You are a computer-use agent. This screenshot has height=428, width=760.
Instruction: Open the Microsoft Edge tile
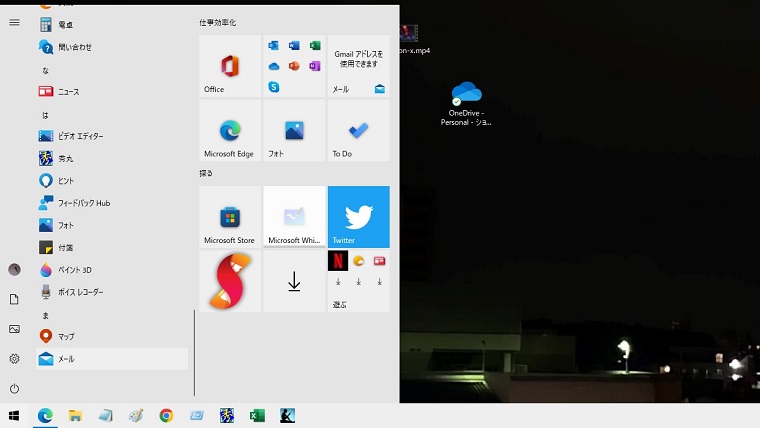click(x=230, y=130)
